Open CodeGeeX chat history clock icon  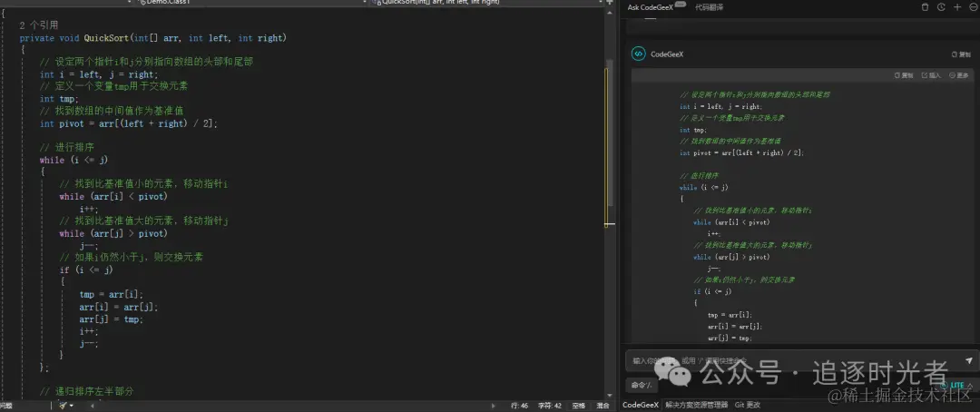click(941, 7)
